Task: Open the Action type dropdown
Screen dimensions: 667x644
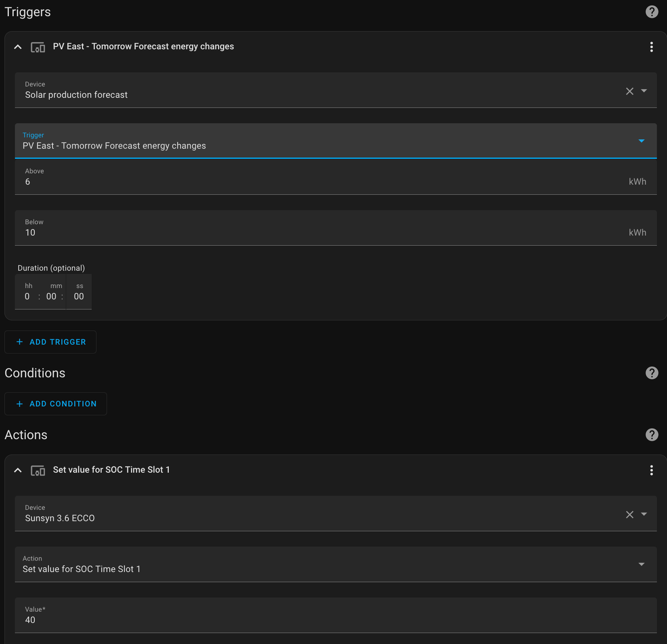Action: coord(642,564)
